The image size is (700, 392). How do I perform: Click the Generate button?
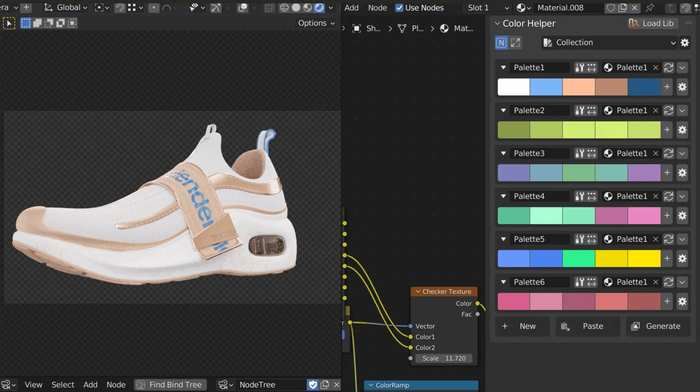(x=658, y=326)
